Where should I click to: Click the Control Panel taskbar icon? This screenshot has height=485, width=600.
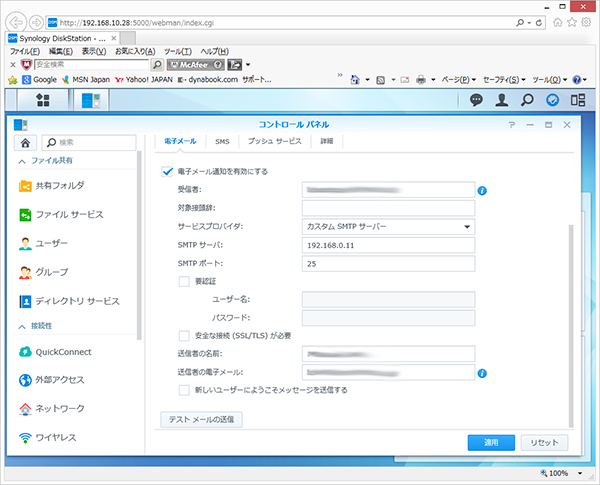91,100
